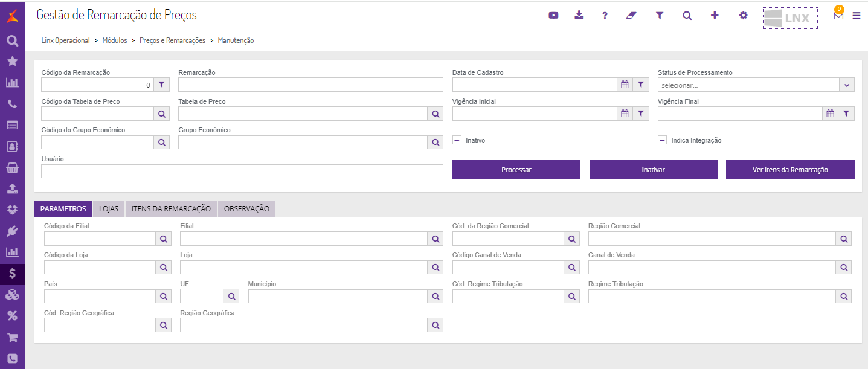Image resolution: width=868 pixels, height=369 pixels.
Task: Click the Usuário input field
Action: tap(242, 171)
